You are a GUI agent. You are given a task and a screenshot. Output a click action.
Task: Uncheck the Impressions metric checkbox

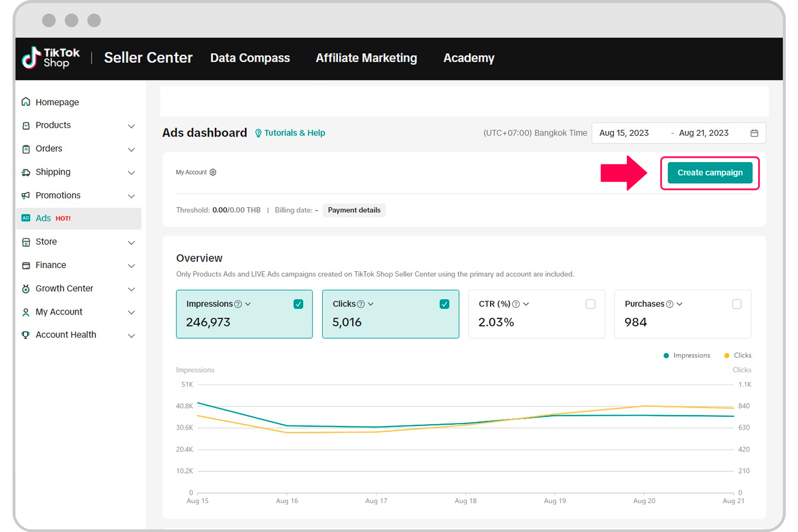[299, 304]
